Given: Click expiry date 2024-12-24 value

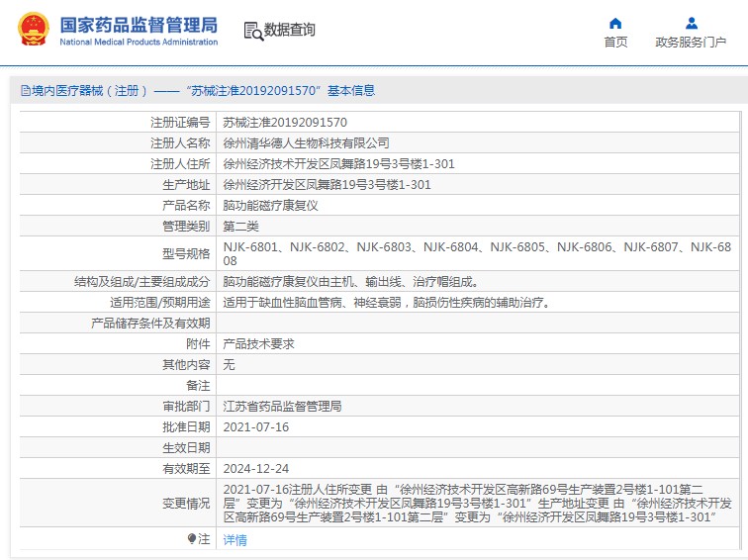Looking at the screenshot, I should pos(256,469).
